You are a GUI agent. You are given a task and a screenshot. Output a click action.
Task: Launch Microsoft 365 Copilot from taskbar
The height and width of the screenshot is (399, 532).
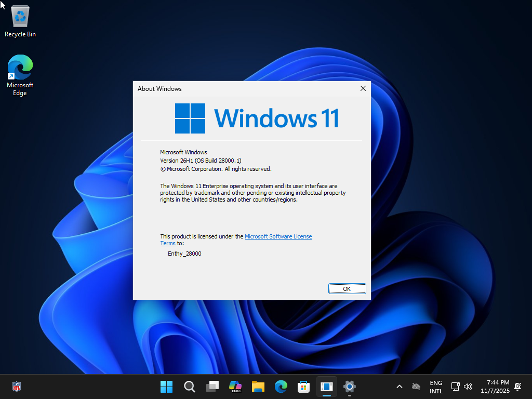click(x=235, y=387)
